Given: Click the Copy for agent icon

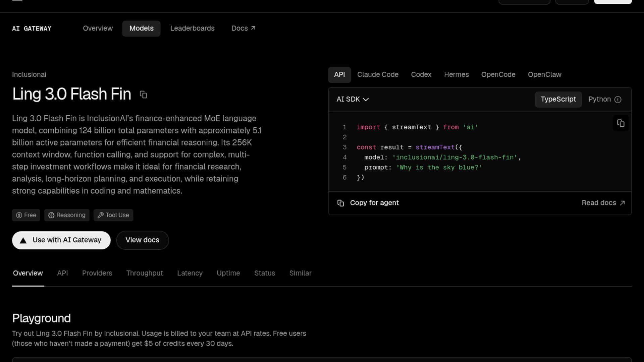Looking at the screenshot, I should click(x=340, y=203).
